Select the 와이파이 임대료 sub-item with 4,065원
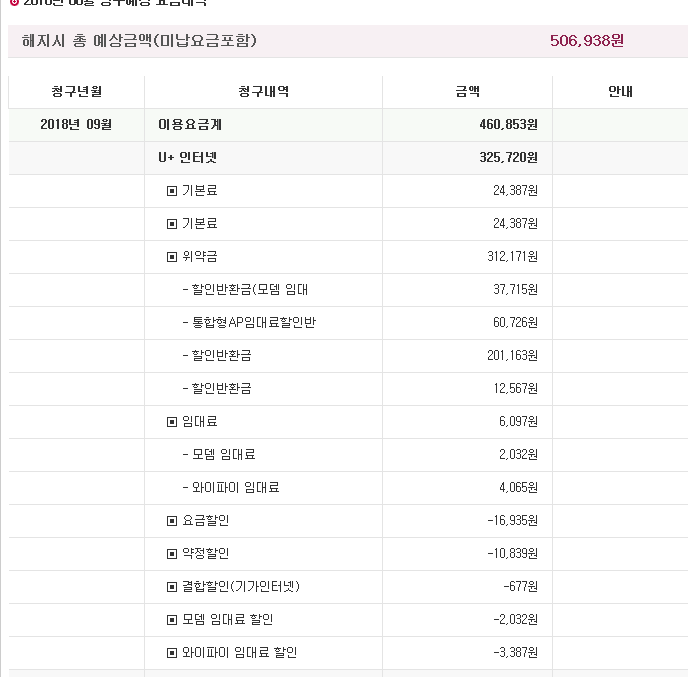688x677 pixels. [235, 488]
